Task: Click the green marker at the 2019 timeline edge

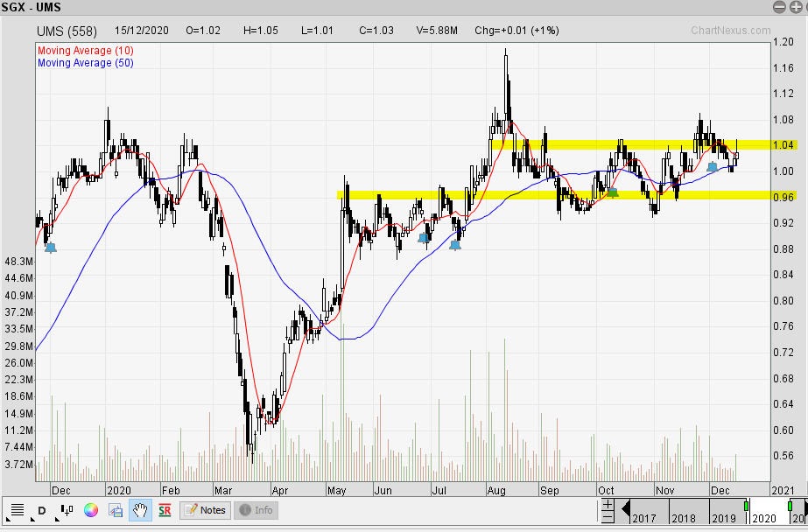Action: 746,507
